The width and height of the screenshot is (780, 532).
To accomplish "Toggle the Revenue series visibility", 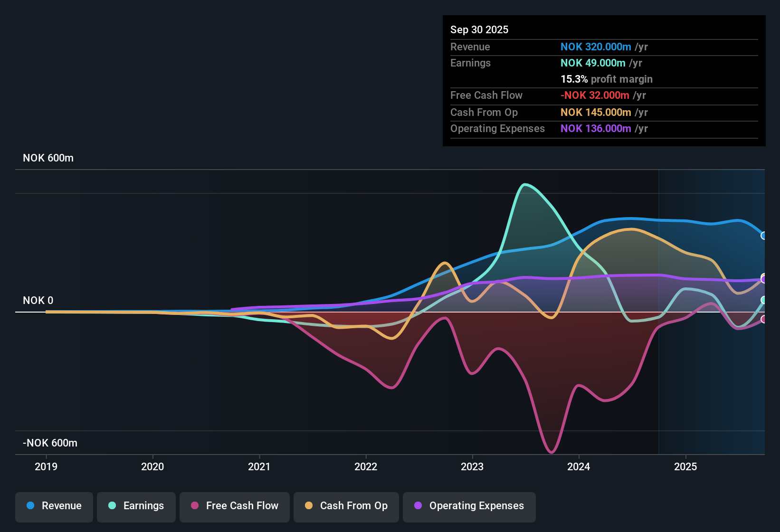I will click(x=54, y=506).
